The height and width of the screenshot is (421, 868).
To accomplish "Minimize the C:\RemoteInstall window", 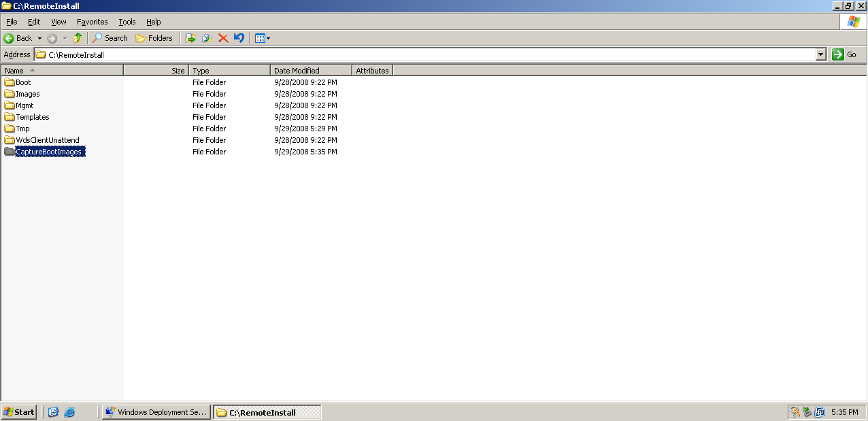I will (836, 5).
